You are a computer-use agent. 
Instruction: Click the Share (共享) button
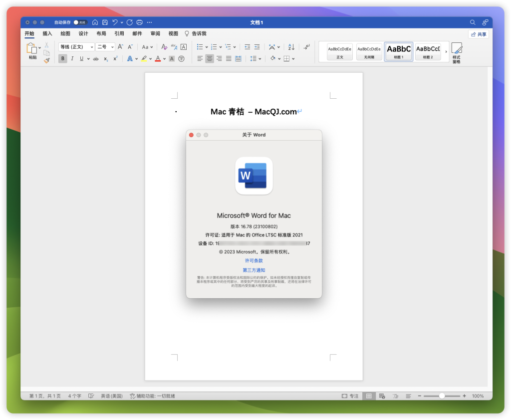pos(478,34)
